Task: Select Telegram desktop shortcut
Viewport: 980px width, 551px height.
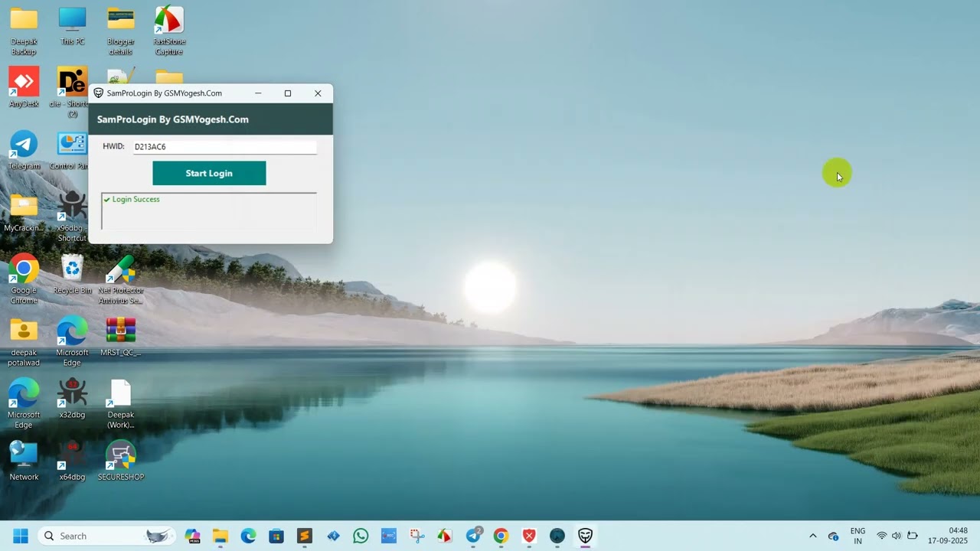Action: [x=24, y=150]
